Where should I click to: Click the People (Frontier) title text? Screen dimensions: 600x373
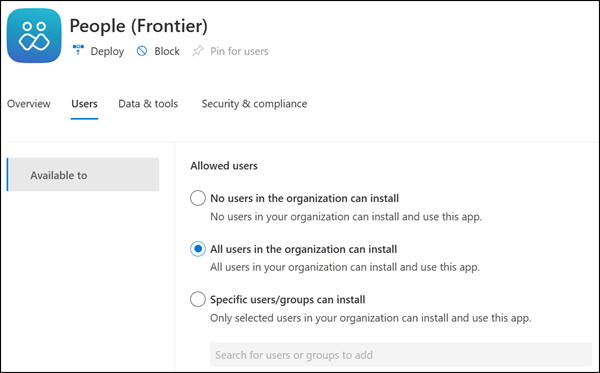(139, 26)
